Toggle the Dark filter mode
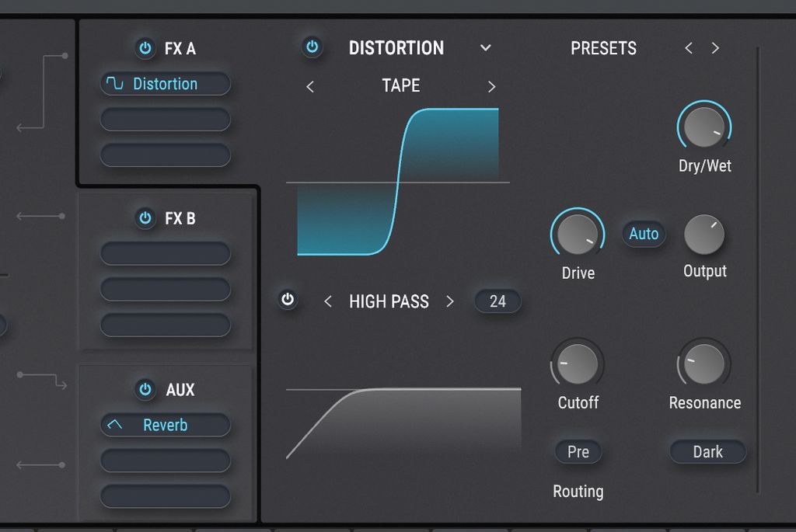 coord(707,451)
